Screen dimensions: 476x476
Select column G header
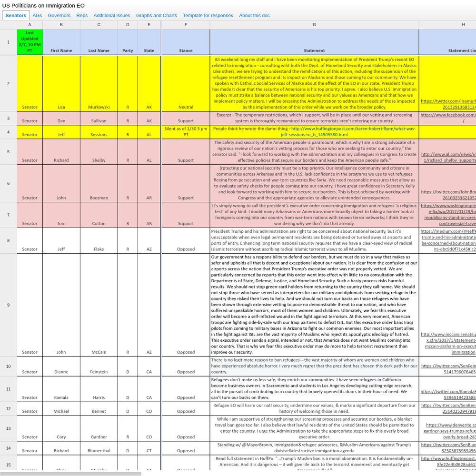[314, 25]
